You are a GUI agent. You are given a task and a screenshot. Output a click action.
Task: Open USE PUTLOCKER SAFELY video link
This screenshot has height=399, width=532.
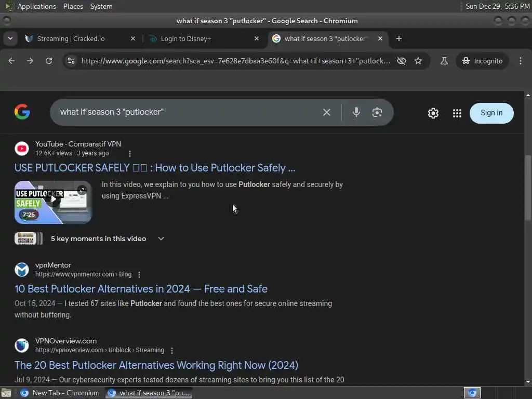155,168
